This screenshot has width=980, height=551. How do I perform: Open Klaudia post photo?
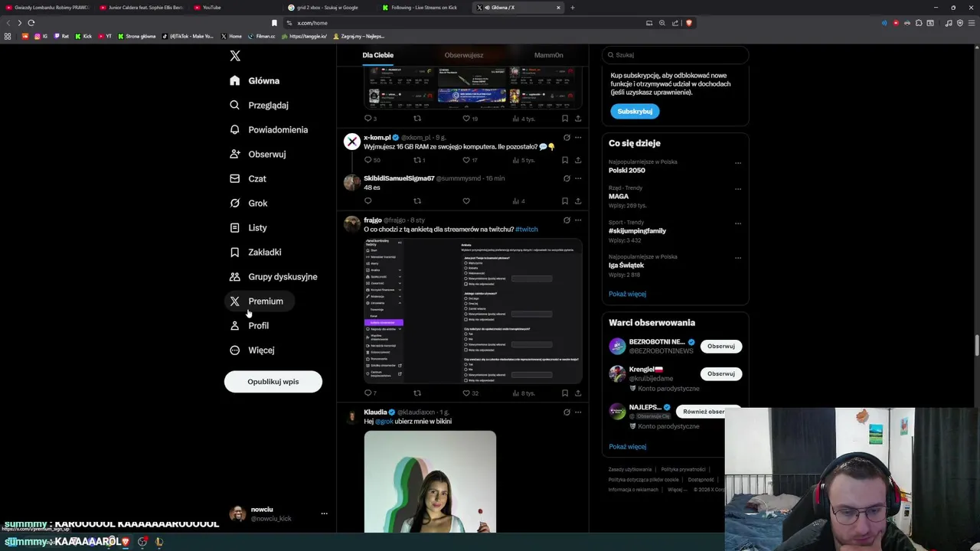[x=430, y=482]
